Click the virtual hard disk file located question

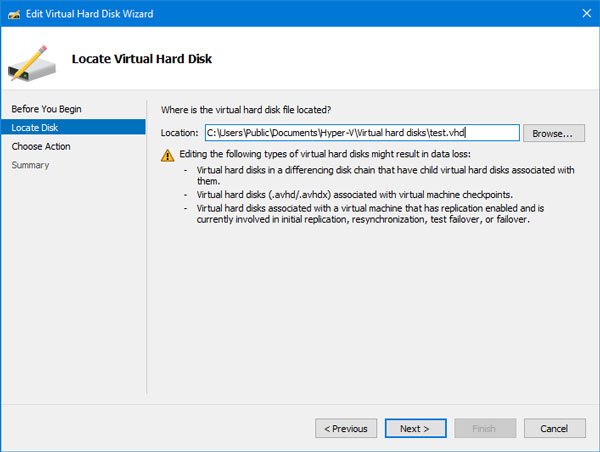point(246,110)
